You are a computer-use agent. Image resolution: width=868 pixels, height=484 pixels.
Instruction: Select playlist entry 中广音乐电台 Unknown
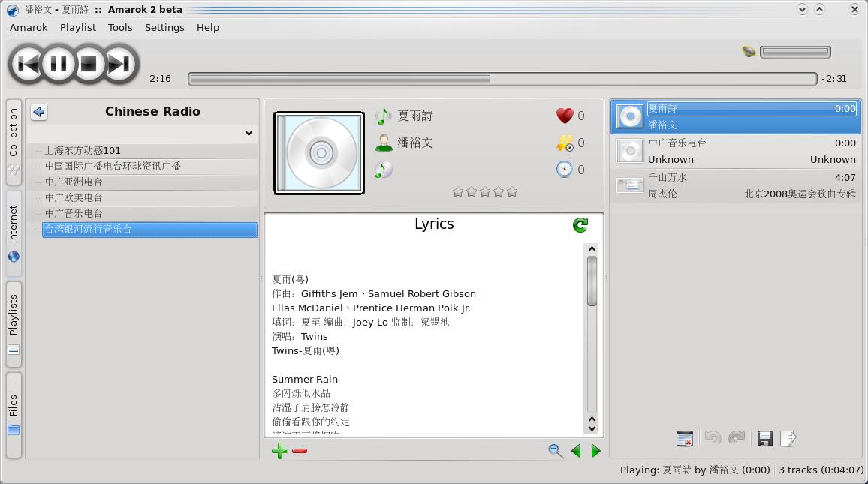click(x=736, y=151)
